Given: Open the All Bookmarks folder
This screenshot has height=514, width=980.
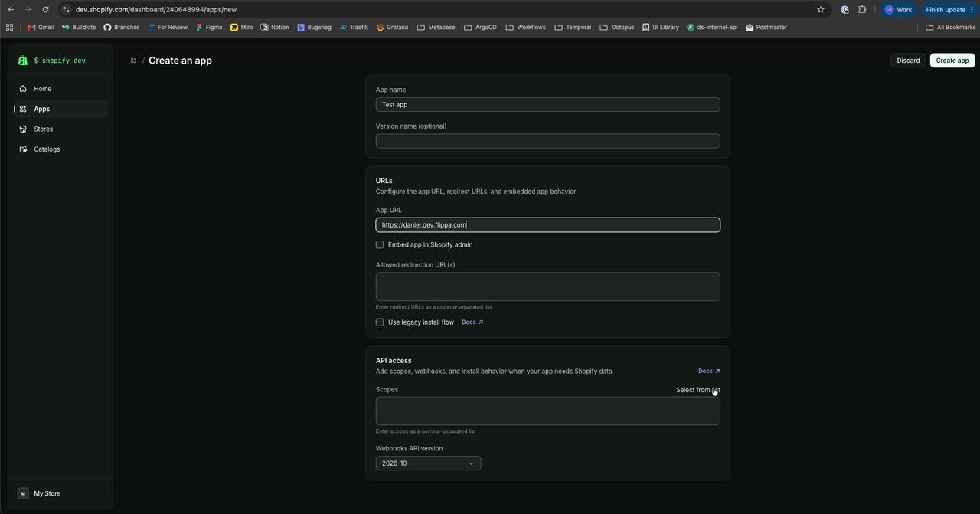Looking at the screenshot, I should pos(951,28).
